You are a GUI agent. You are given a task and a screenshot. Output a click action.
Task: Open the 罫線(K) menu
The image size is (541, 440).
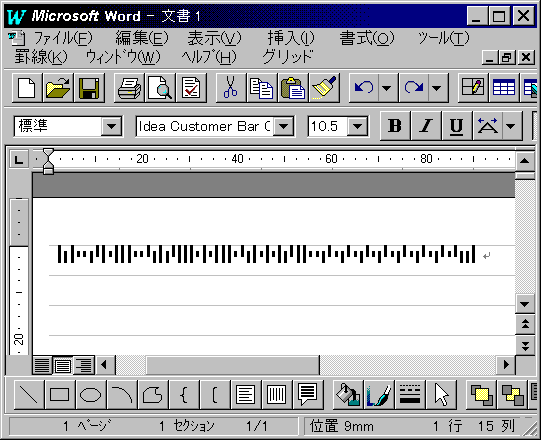coord(41,57)
